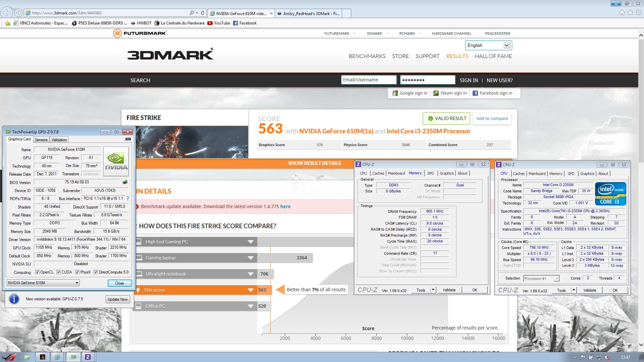Click Add to compare button
644x362 pixels.
492,118
